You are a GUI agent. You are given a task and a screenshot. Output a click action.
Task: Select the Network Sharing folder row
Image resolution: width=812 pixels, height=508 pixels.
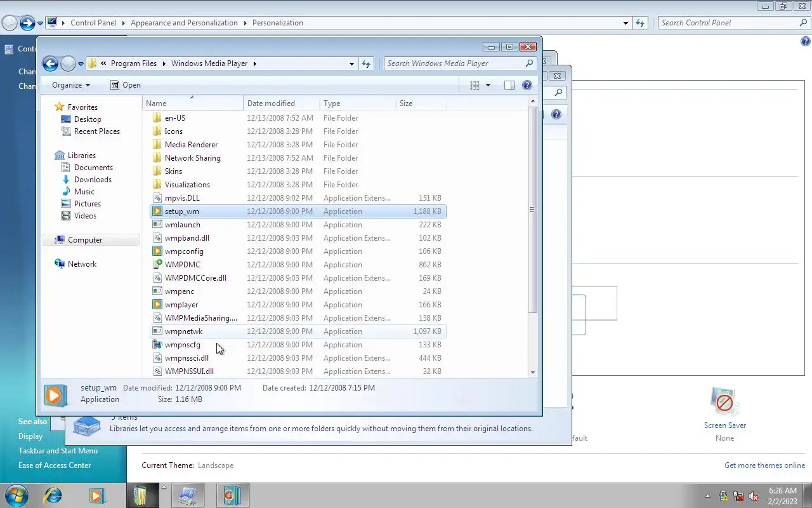(298, 158)
